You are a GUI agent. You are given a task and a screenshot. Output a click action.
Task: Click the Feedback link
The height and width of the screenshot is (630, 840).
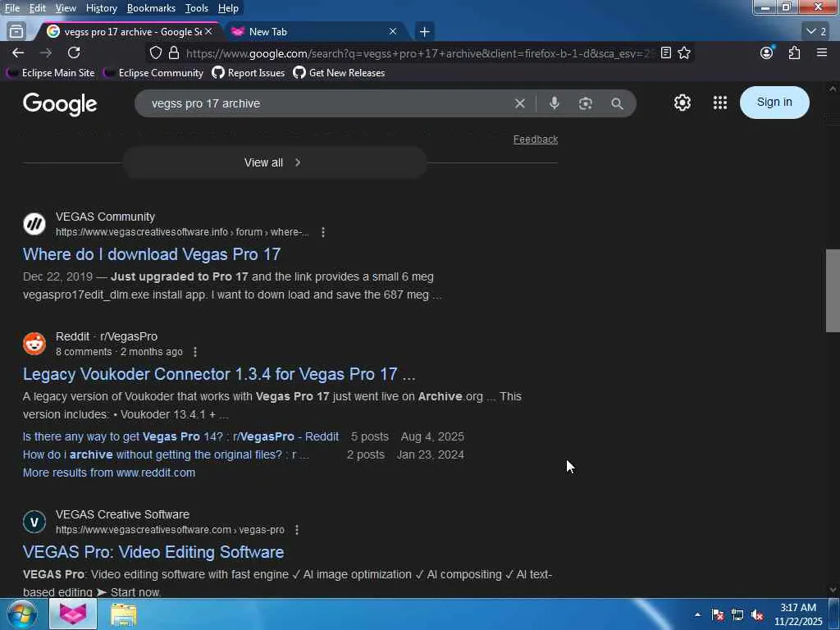coord(535,139)
